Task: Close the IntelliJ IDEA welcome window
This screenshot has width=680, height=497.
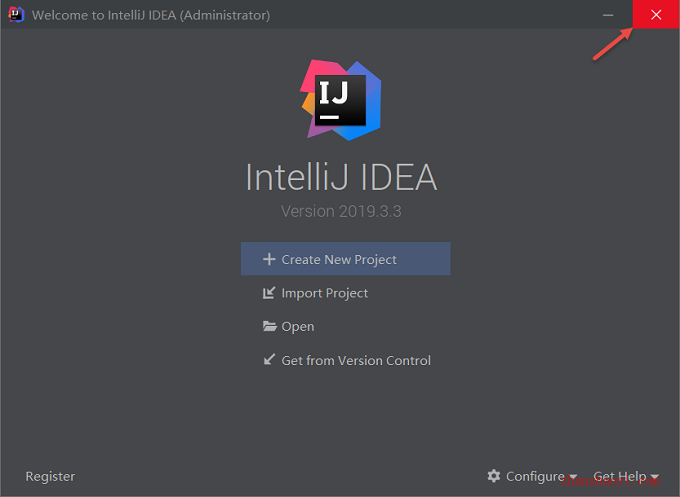Action: click(656, 15)
